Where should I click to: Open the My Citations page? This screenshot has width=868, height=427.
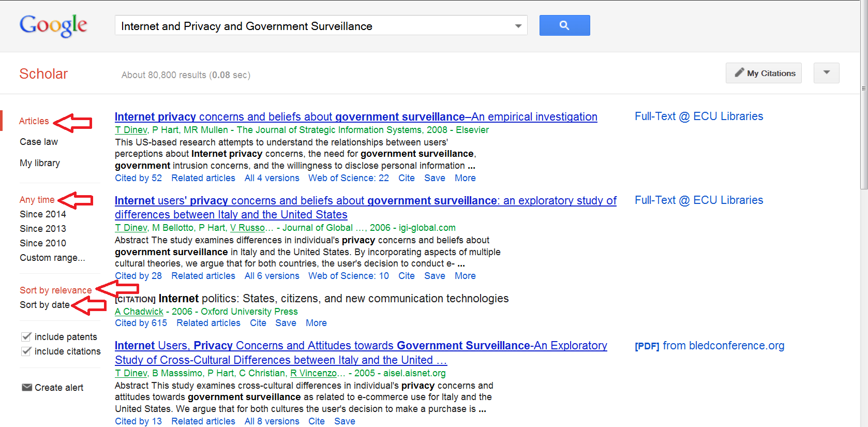[x=768, y=73]
